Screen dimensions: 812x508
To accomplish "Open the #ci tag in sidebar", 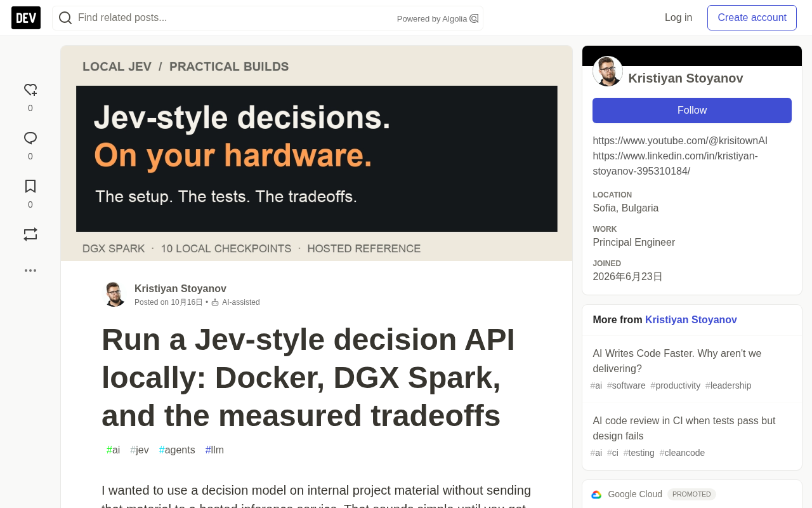I will [613, 453].
